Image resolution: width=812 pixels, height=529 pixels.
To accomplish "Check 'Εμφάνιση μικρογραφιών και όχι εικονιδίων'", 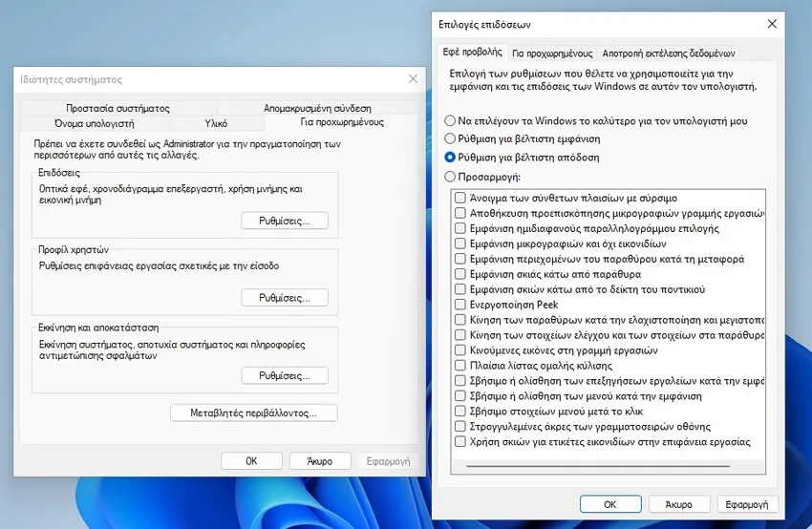I will [460, 243].
